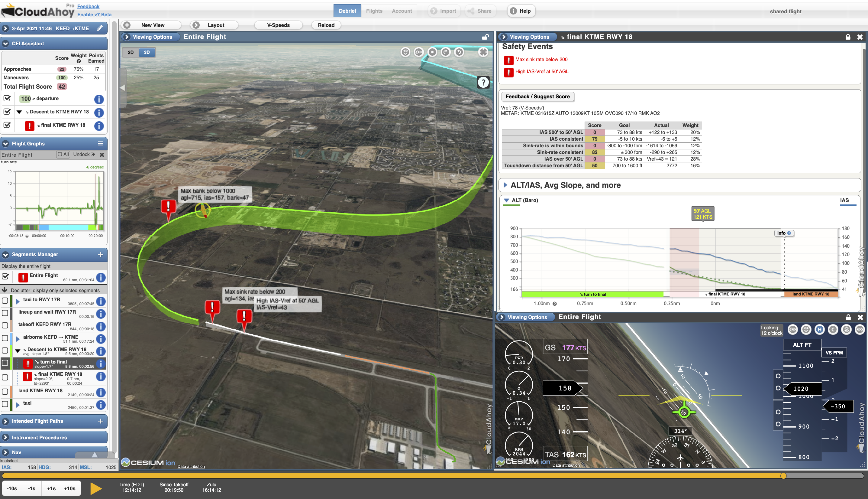868x499 pixels.
Task: Expand the taxi to RWY 17R segment
Action: click(18, 302)
